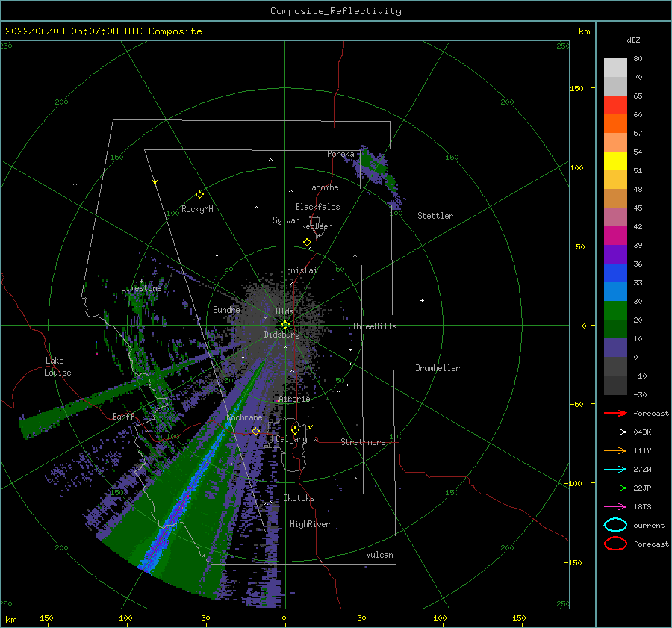This screenshot has width=672, height=628.
Task: Click the Okotoks city label
Action: tap(299, 498)
